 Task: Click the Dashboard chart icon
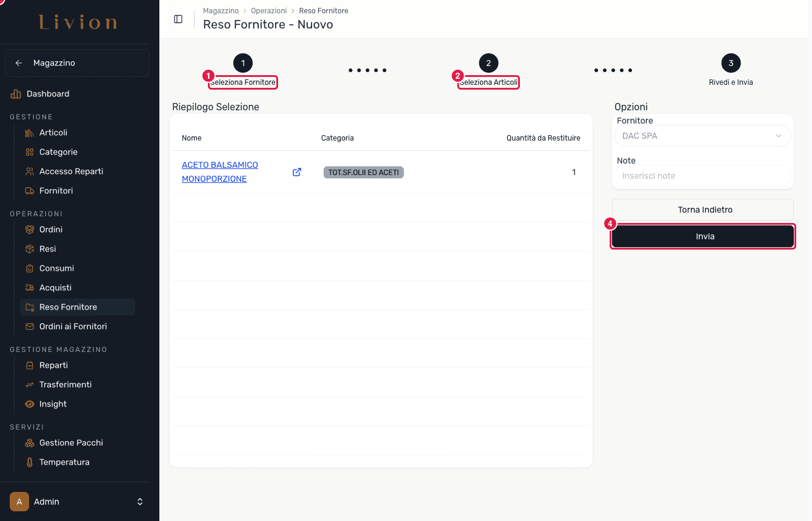click(x=16, y=94)
